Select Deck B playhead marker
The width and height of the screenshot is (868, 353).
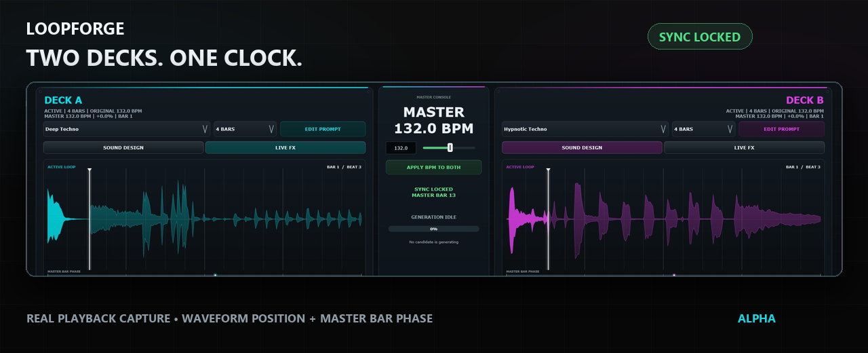[x=549, y=219]
